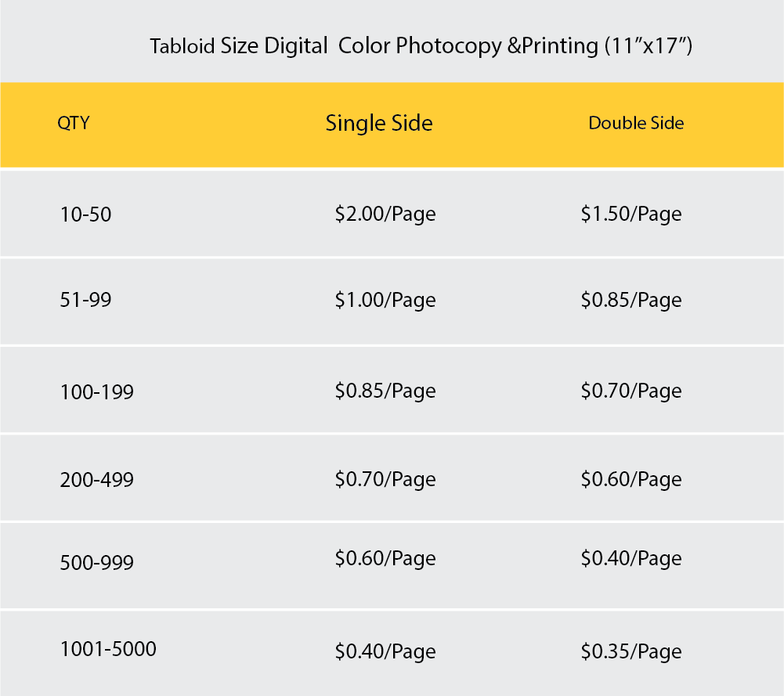
Task: Click the Single Side column header
Action: (379, 123)
